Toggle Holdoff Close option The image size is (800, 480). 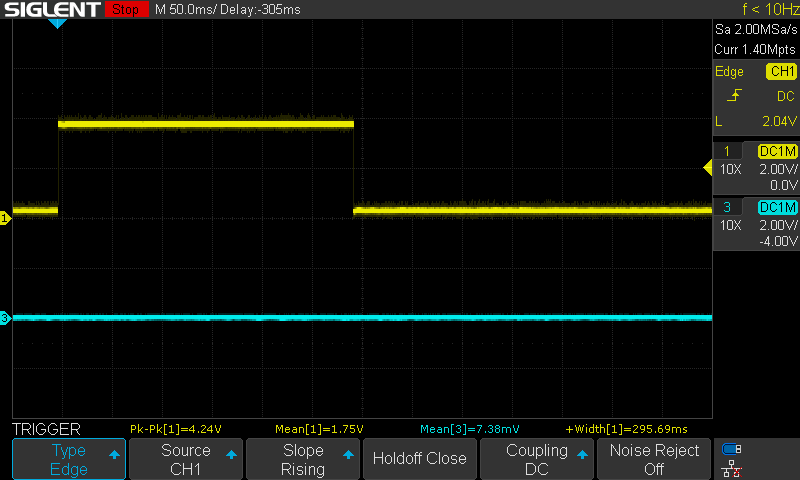pyautogui.click(x=419, y=459)
